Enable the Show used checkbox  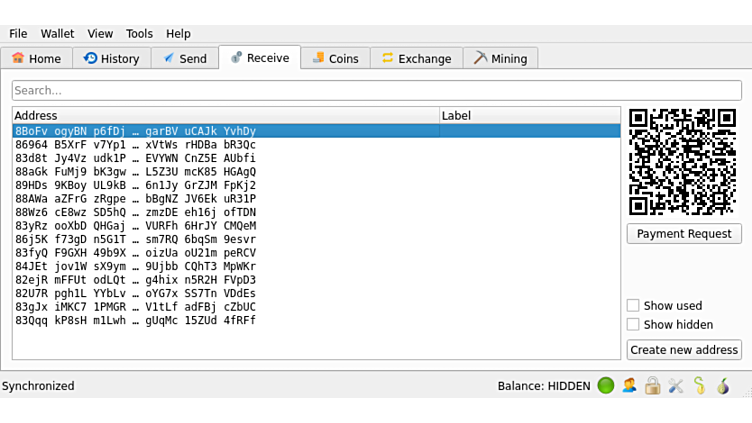[x=633, y=306]
